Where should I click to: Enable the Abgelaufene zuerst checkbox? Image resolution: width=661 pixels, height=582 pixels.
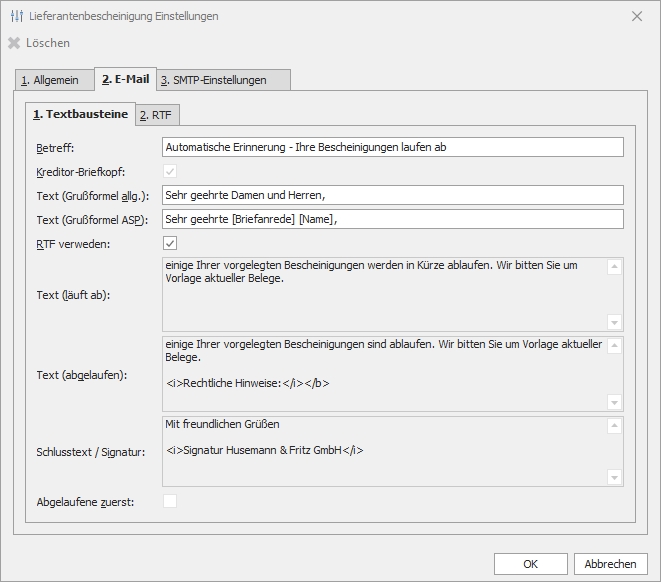click(170, 502)
